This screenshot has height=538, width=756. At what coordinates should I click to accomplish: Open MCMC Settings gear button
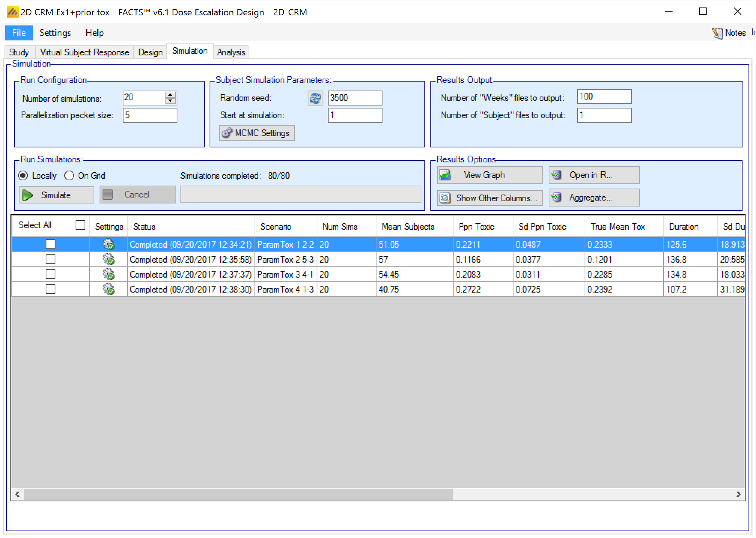click(x=257, y=133)
